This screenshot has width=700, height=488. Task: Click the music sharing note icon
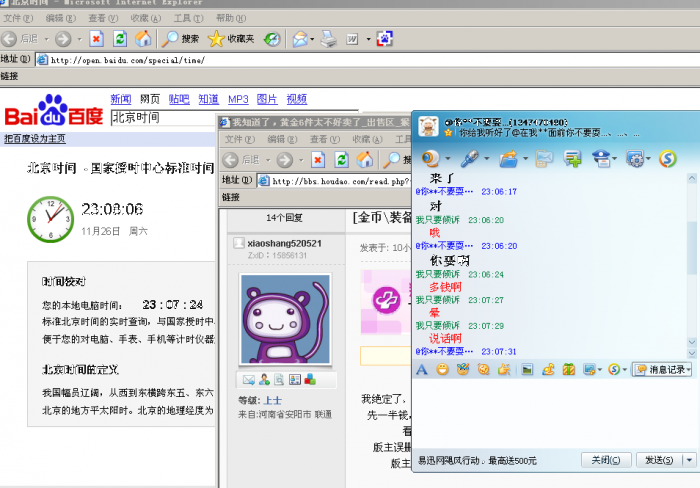(x=548, y=369)
